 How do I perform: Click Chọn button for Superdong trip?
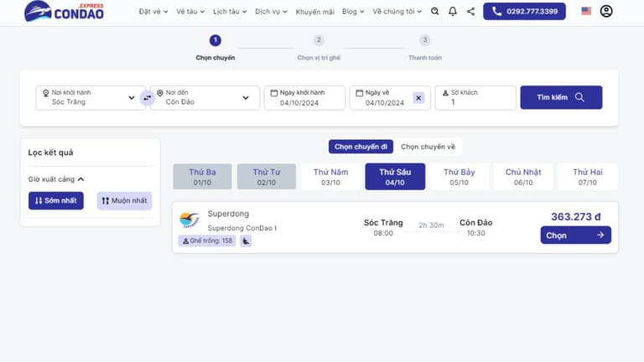[575, 235]
